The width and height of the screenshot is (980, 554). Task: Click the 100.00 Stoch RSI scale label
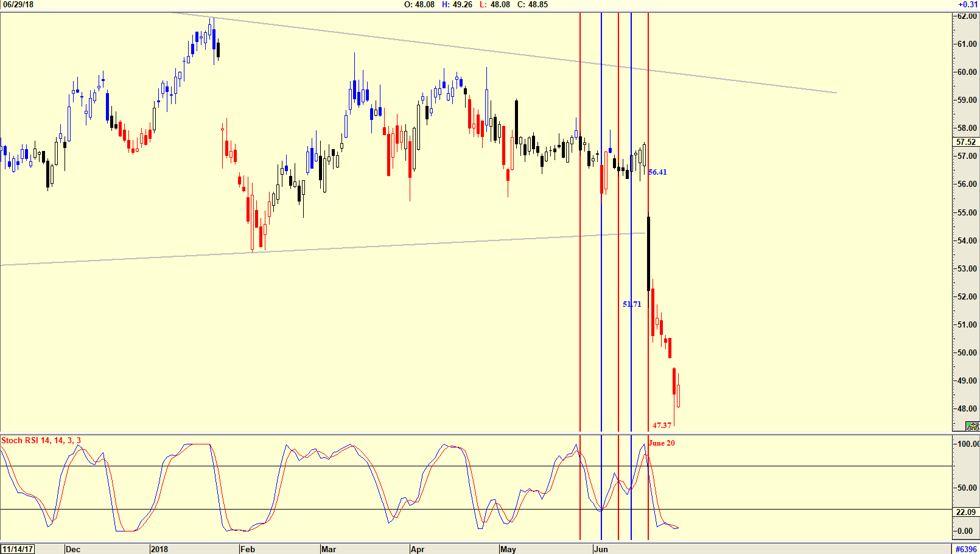967,444
